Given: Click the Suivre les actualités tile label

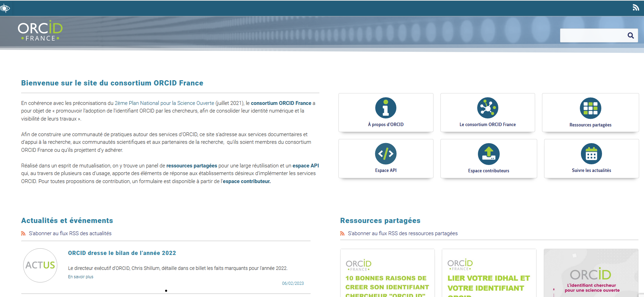Looking at the screenshot, I should pos(591,170).
